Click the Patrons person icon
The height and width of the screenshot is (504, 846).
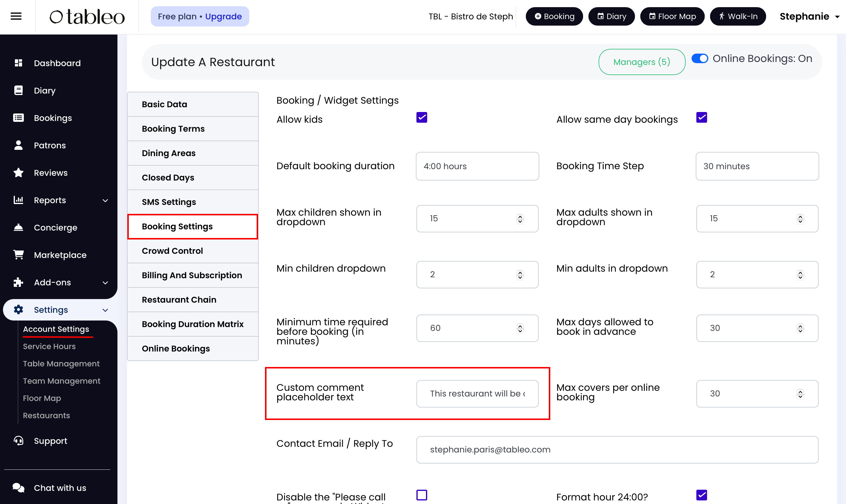coord(18,145)
